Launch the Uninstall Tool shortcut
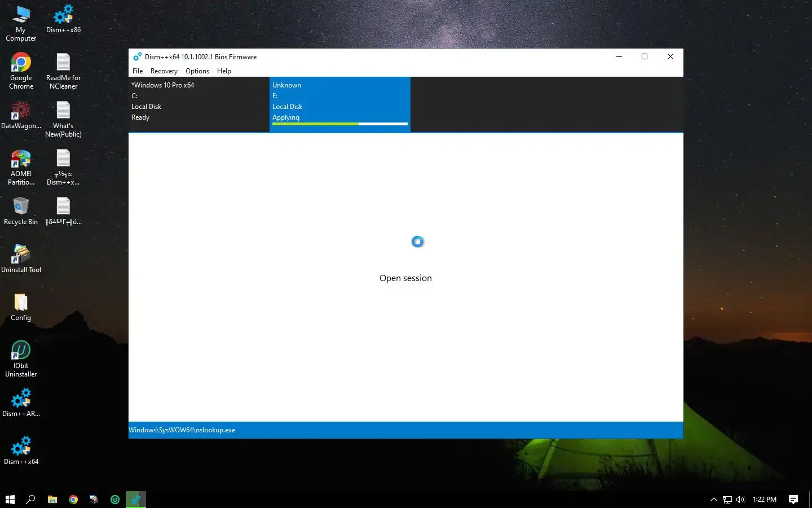Screen dimensions: 812x508 (21, 259)
